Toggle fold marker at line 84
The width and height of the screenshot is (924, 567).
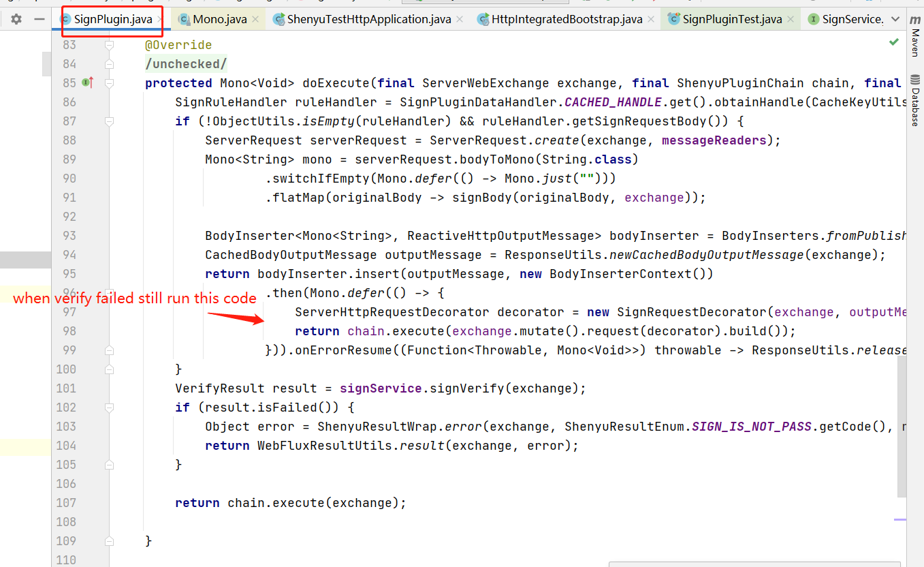coord(109,64)
